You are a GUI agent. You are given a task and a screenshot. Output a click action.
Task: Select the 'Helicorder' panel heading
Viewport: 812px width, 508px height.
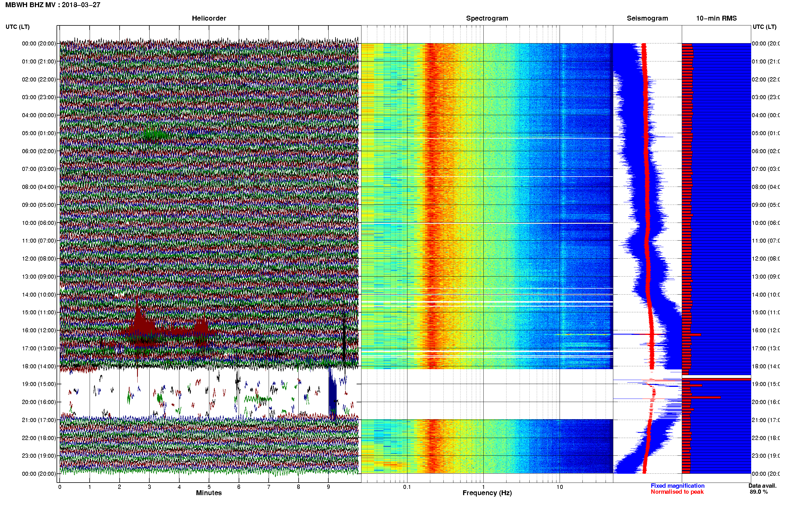click(x=209, y=18)
